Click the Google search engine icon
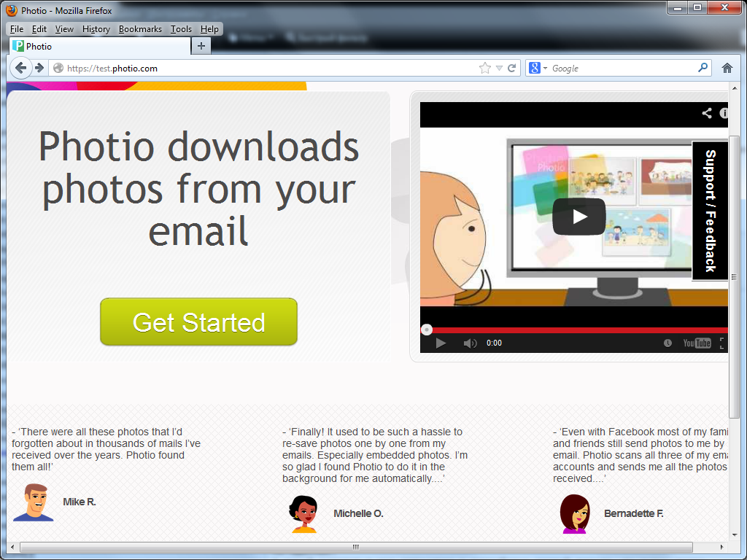The width and height of the screenshot is (747, 560). (535, 68)
